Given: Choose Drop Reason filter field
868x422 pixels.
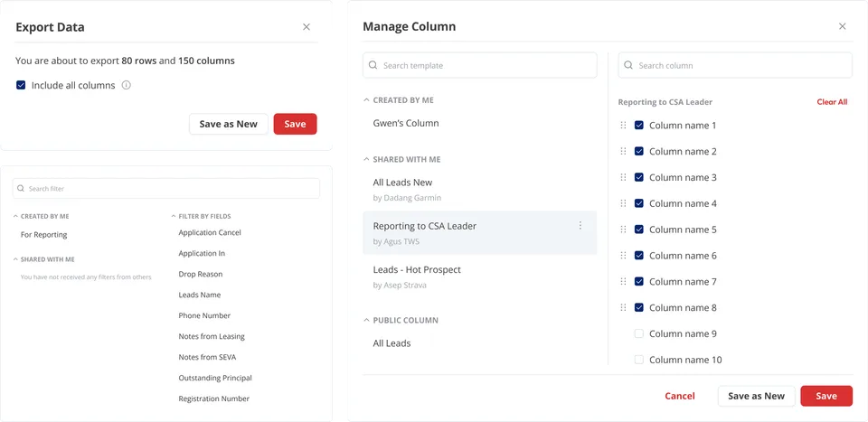Looking at the screenshot, I should point(201,275).
